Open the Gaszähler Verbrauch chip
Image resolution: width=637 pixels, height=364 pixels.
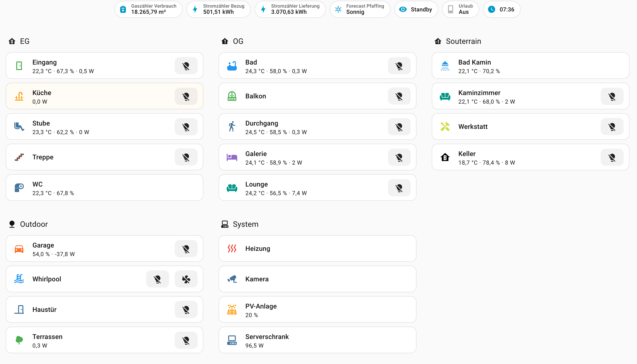(148, 10)
